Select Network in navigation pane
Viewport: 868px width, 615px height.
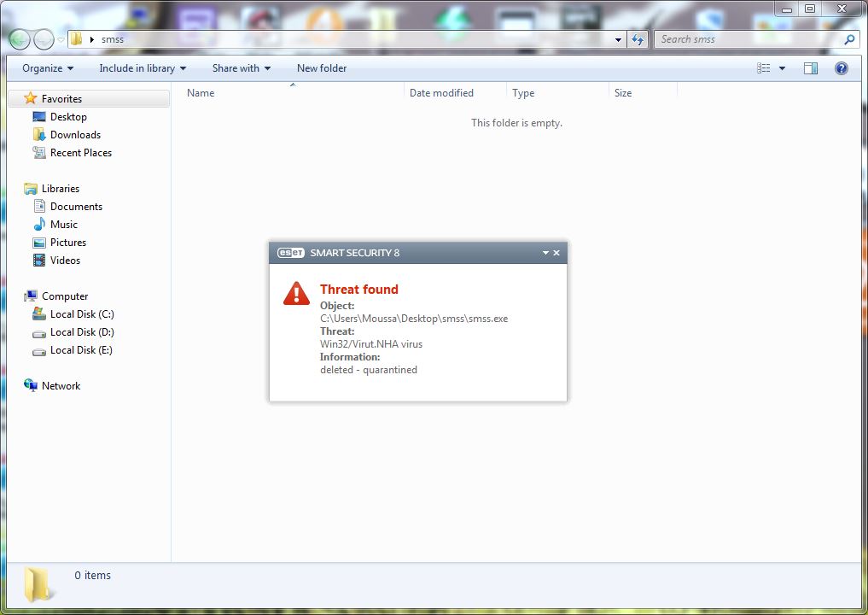(x=61, y=385)
